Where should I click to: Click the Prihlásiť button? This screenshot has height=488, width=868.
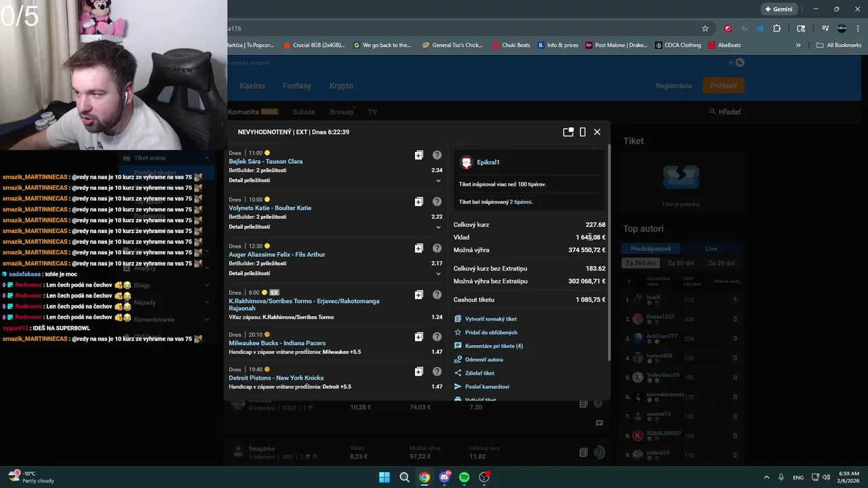click(x=724, y=85)
